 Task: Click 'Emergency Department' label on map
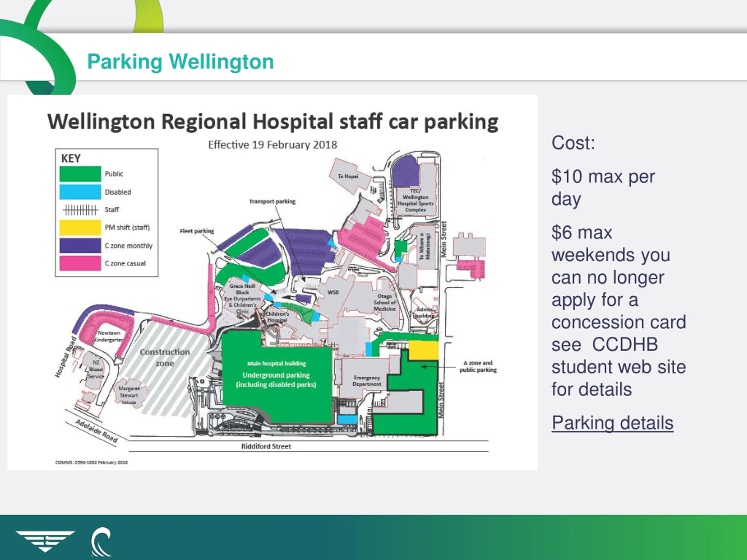coord(367,381)
